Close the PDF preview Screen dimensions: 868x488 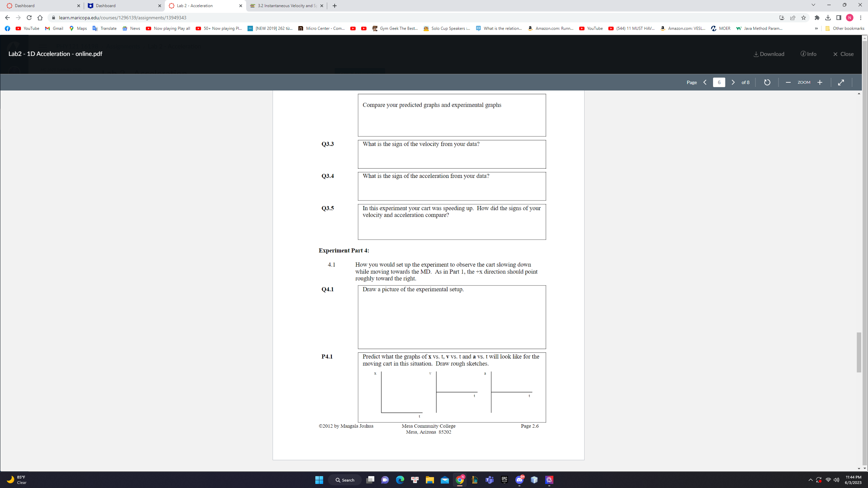pyautogui.click(x=843, y=54)
